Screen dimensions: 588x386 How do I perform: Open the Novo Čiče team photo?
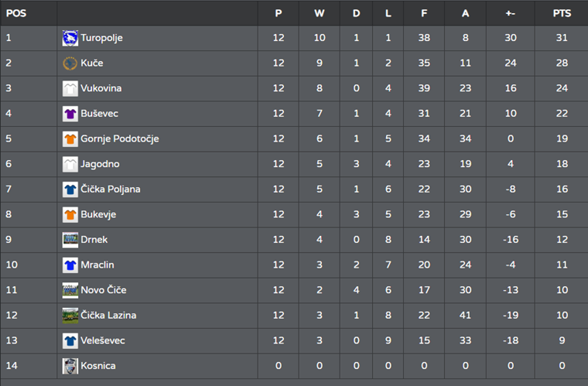70,290
